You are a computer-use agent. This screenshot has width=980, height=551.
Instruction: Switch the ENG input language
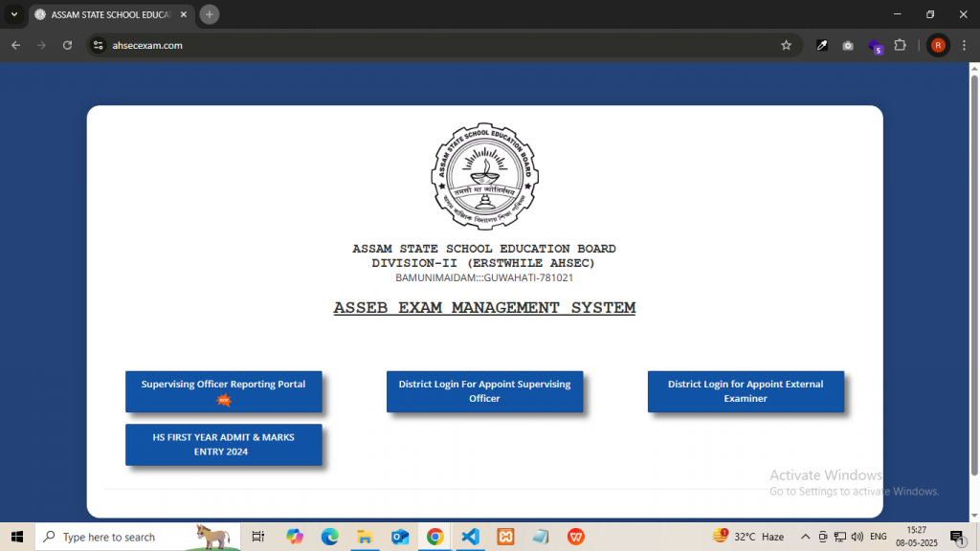879,537
